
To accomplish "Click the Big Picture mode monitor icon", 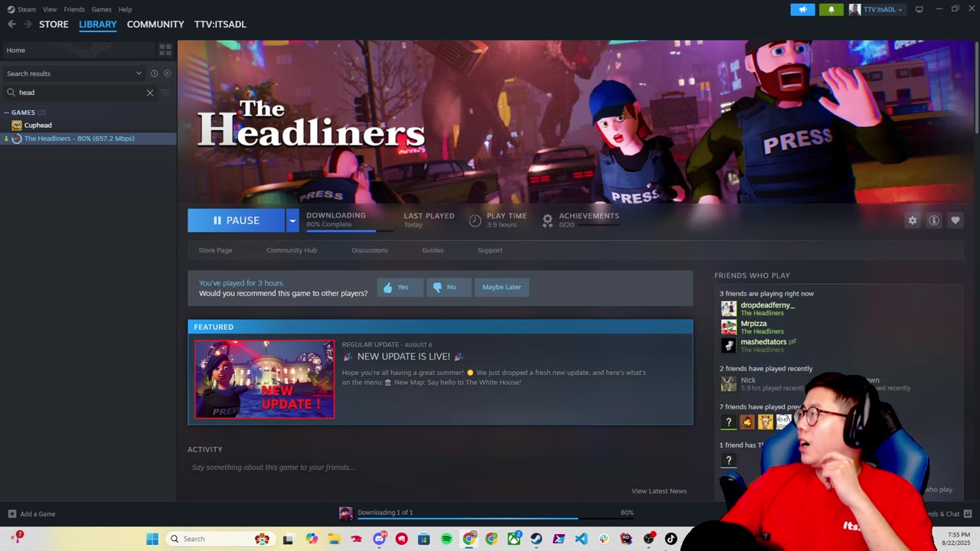I will tap(919, 9).
